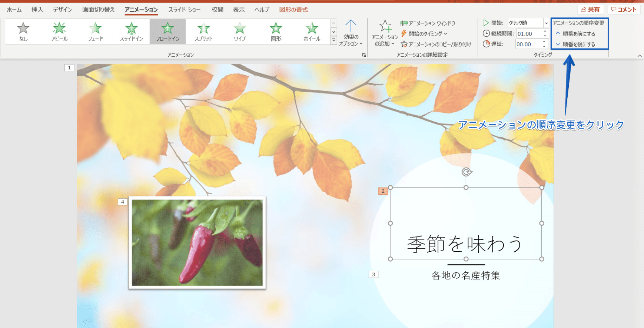644x328 pixels.
Task: Click the rotation handle above the title box
Action: click(467, 172)
